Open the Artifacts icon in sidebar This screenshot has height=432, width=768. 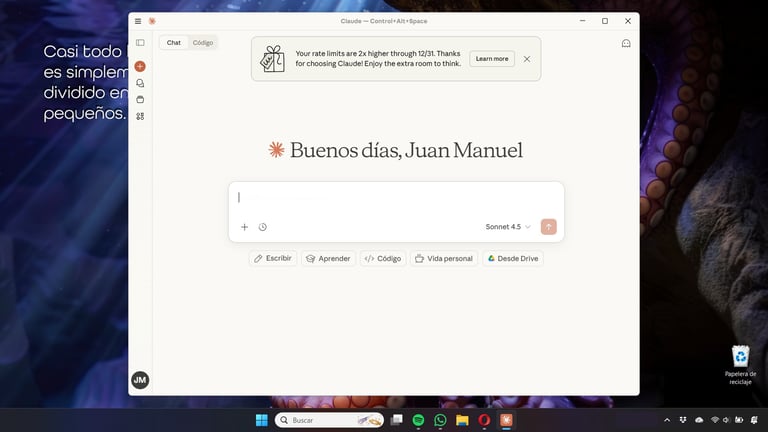click(140, 116)
